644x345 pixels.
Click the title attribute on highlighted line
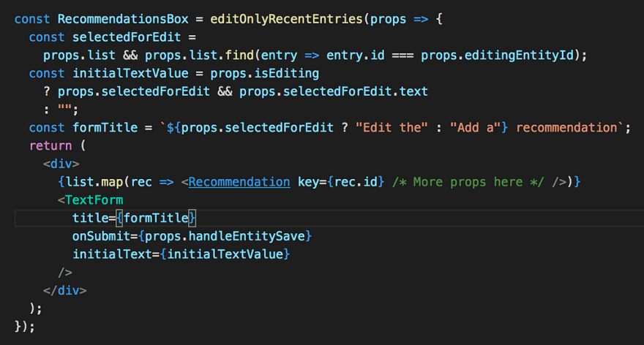click(90, 218)
